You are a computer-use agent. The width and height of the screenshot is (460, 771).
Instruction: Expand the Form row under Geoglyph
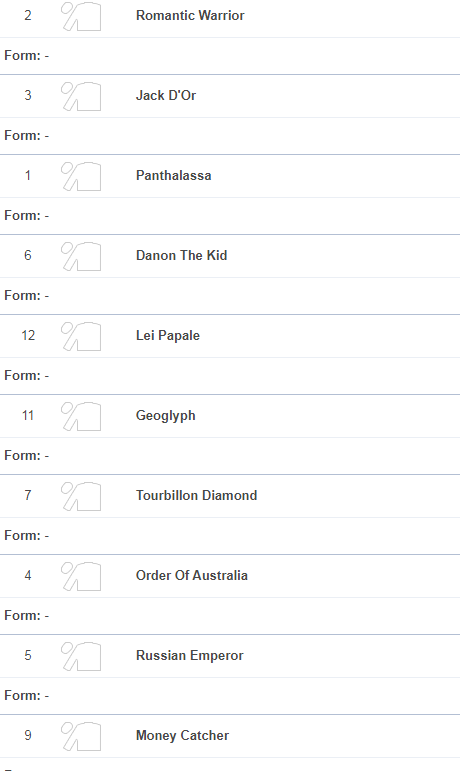(230, 456)
